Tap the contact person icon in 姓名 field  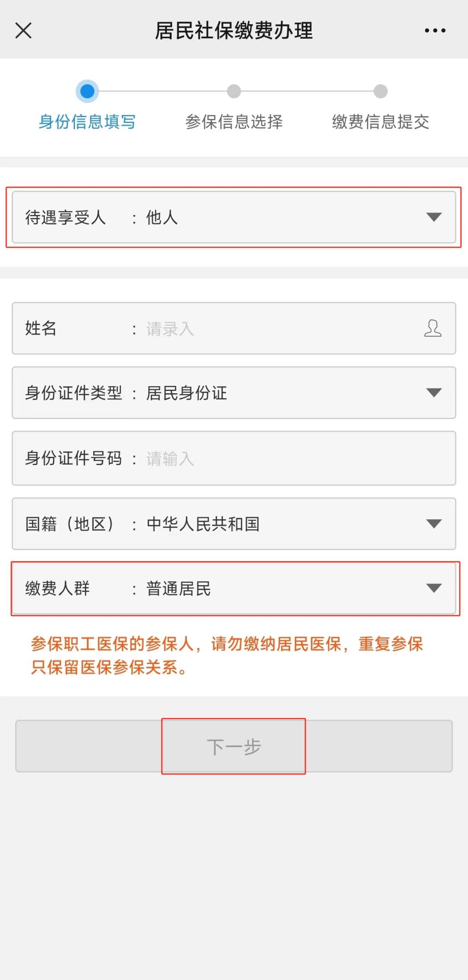click(x=432, y=328)
